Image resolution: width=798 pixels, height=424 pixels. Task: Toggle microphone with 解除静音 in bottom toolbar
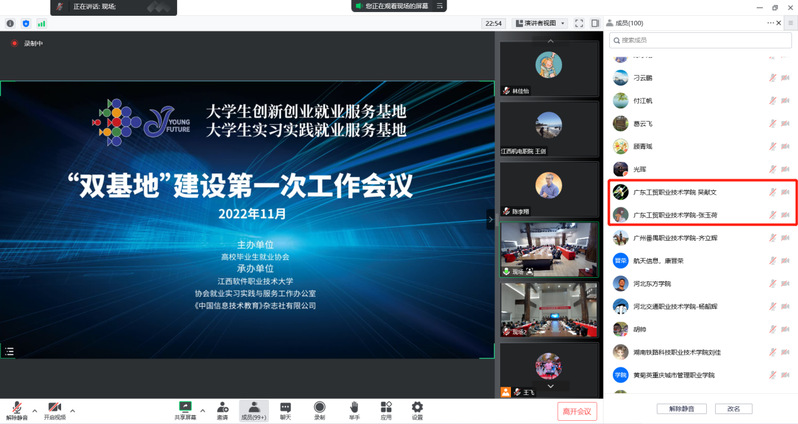(x=16, y=410)
